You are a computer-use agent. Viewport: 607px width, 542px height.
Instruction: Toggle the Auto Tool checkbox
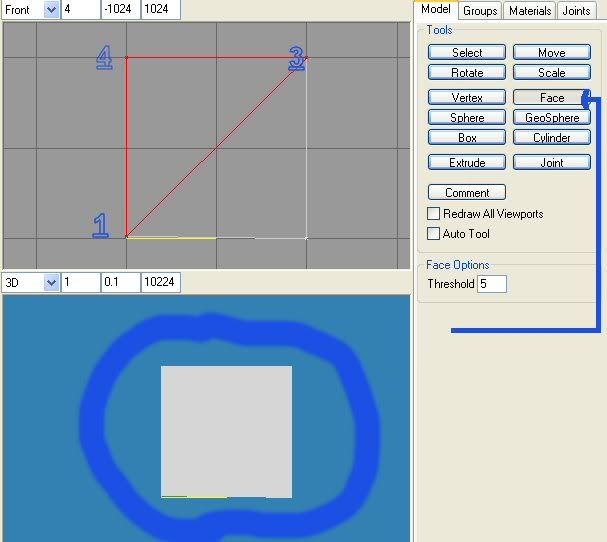tap(433, 233)
